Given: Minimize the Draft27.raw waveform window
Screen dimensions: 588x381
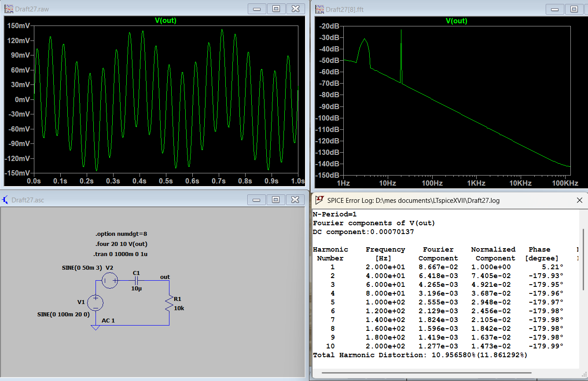Looking at the screenshot, I should click(257, 8).
